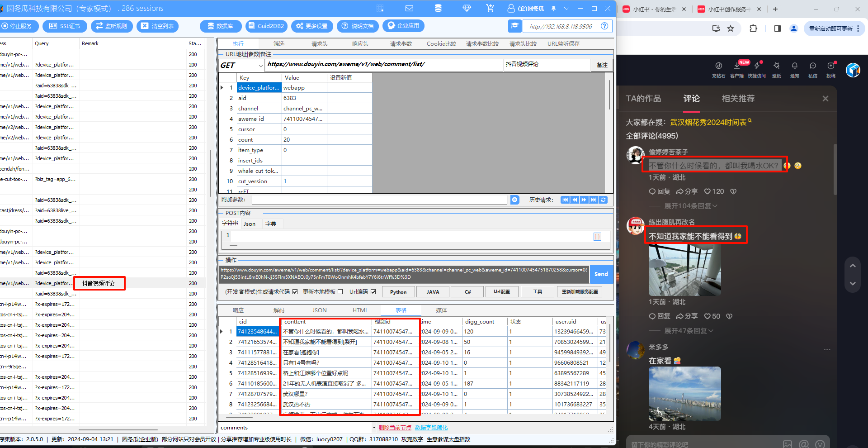Click the help question mark beside the proxy address
Image resolution: width=868 pixels, height=448 pixels.
[x=604, y=26]
